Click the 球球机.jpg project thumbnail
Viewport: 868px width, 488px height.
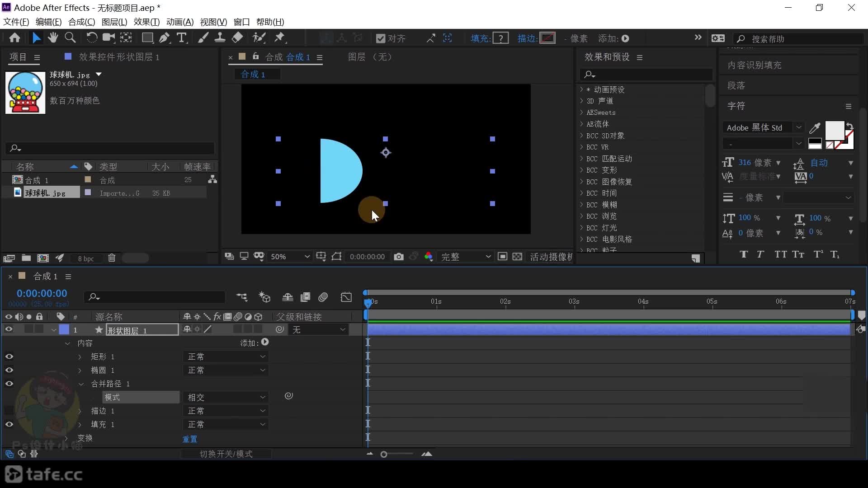tap(25, 93)
